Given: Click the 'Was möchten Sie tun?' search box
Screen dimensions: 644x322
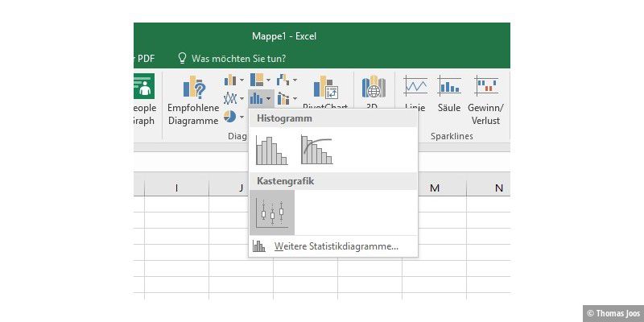Looking at the screenshot, I should pos(237,58).
